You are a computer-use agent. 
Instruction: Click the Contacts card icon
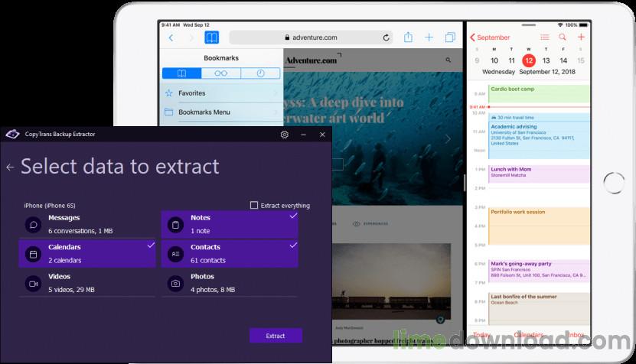(x=175, y=254)
